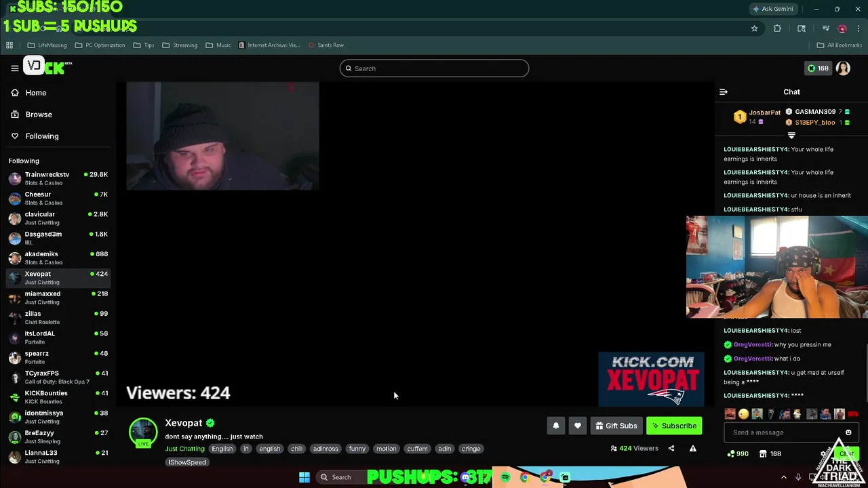
Task: Open Spotify from taskbar
Action: (x=505, y=477)
